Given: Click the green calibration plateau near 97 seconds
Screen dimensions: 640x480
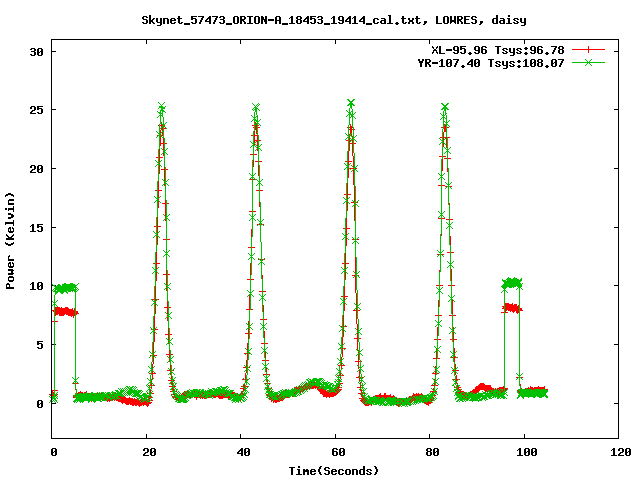Looking at the screenshot, I should click(x=512, y=283).
